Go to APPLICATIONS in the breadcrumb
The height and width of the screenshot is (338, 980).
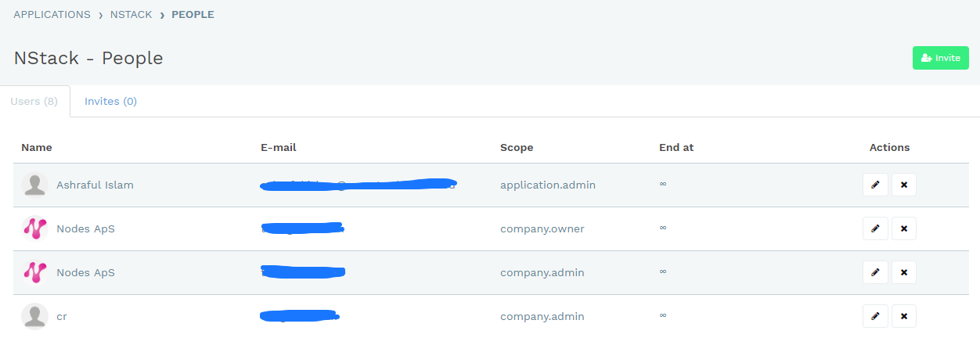pyautogui.click(x=52, y=14)
